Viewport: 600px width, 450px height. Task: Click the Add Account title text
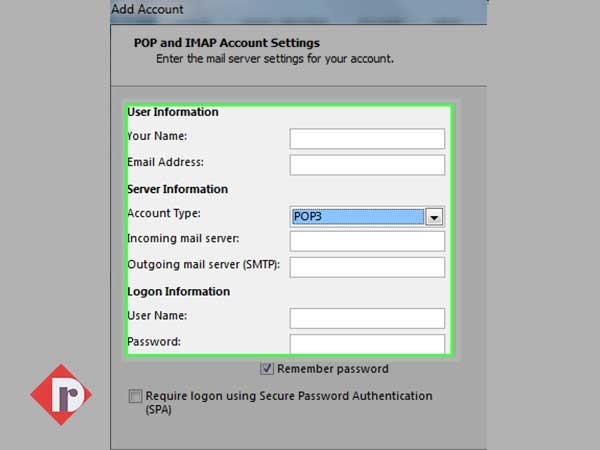click(147, 9)
